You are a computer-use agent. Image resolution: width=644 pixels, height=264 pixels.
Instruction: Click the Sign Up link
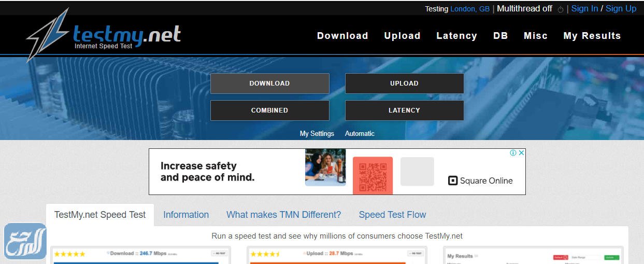621,9
